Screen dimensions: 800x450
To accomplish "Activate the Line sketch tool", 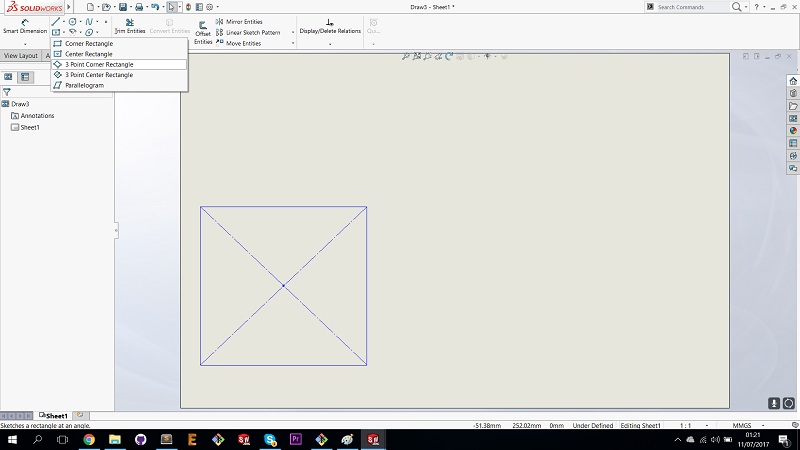I will tap(56, 21).
